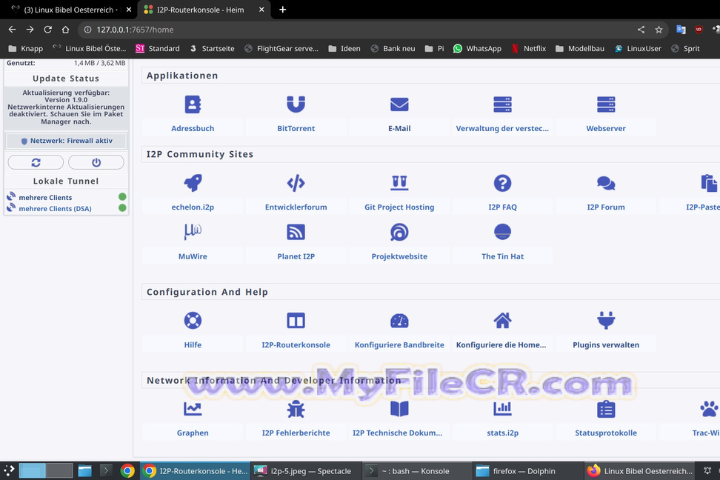Image resolution: width=720 pixels, height=480 pixels.
Task: Open the Bank neu bookmark
Action: pos(393,48)
